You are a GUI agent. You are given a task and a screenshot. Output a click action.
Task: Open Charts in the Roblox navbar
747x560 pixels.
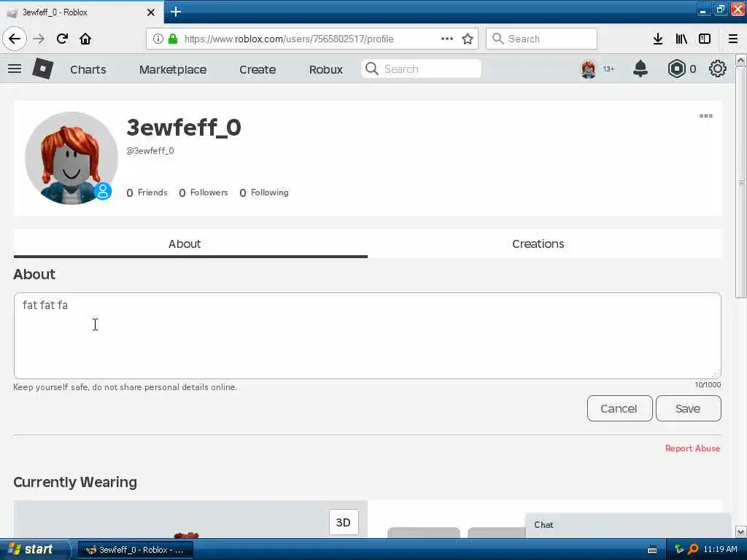tap(88, 69)
